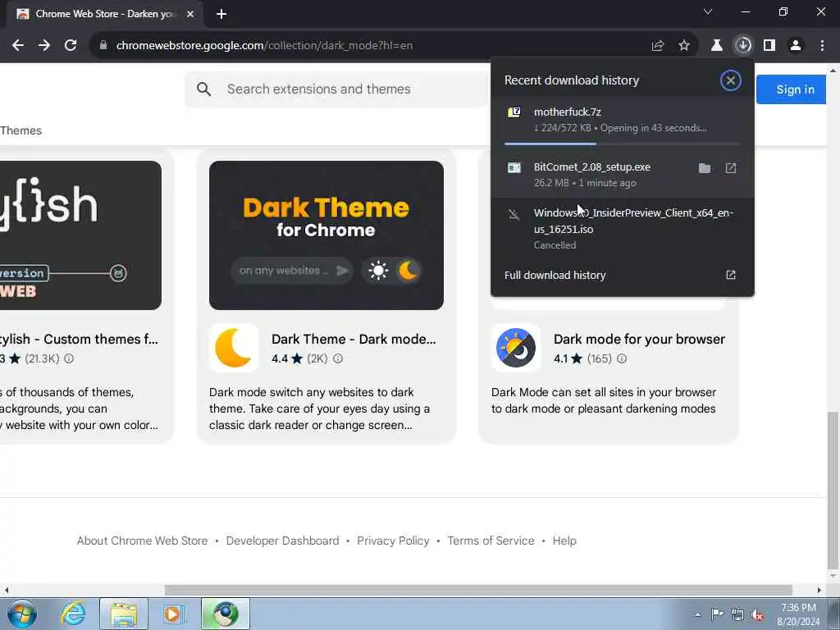
Task: Open Windows Media Player from the taskbar
Action: click(172, 614)
